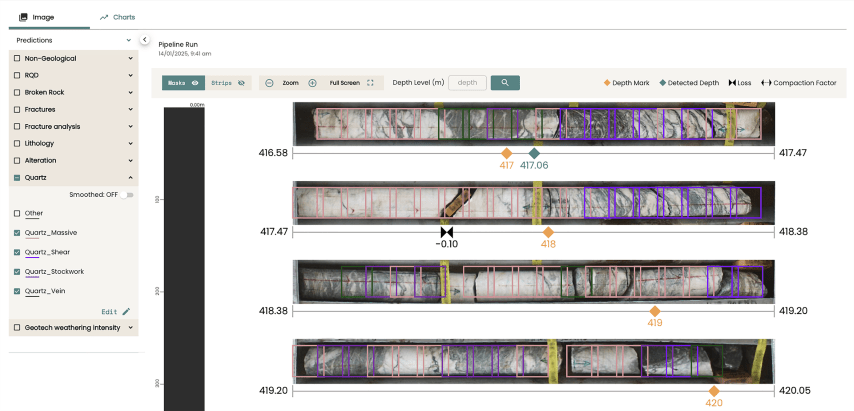Check the Alteration checkbox
854x411 pixels.
[x=17, y=161]
